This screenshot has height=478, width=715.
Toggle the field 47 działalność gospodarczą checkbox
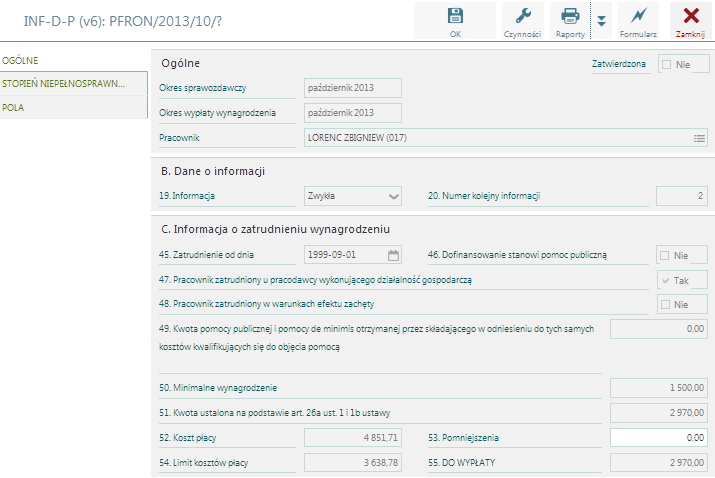(x=666, y=281)
